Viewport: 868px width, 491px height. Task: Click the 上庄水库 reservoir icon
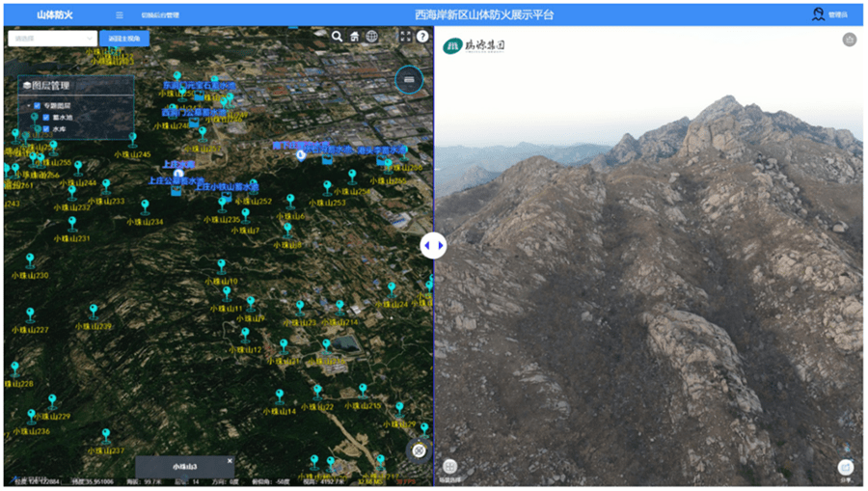(178, 174)
